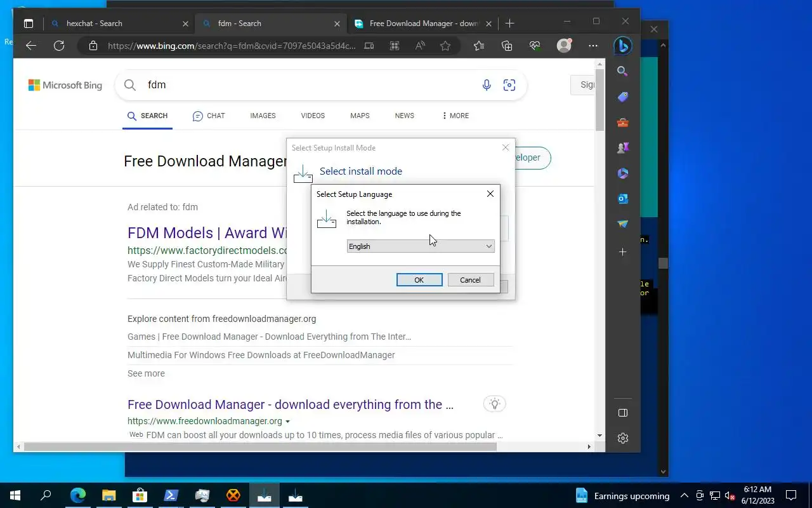This screenshot has width=812, height=508.
Task: Expand freedownloadmanager.org URL dropdown arrow
Action: (x=287, y=422)
